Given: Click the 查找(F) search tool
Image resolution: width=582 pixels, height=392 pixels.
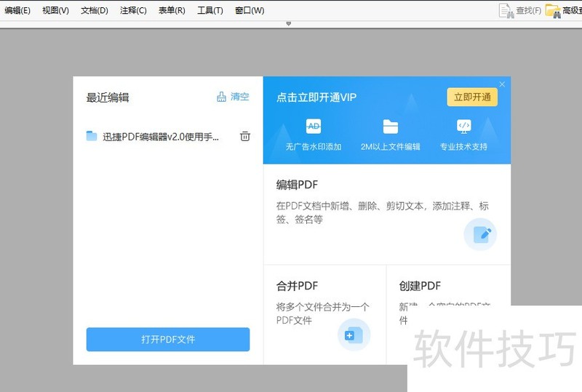Looking at the screenshot, I should (520, 11).
